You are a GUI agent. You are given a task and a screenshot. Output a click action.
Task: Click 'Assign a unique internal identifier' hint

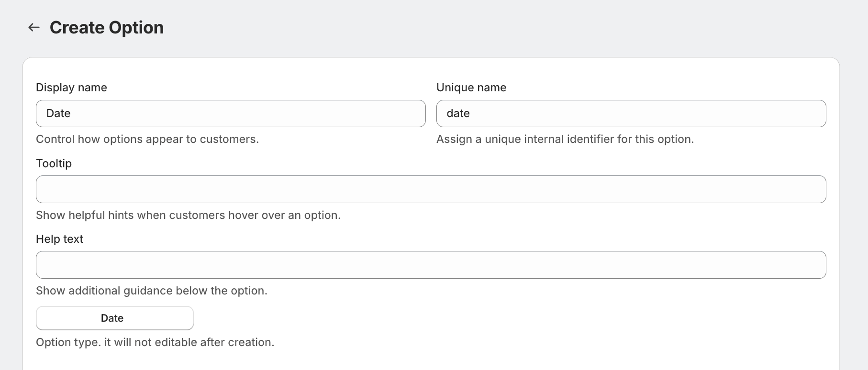(x=565, y=139)
